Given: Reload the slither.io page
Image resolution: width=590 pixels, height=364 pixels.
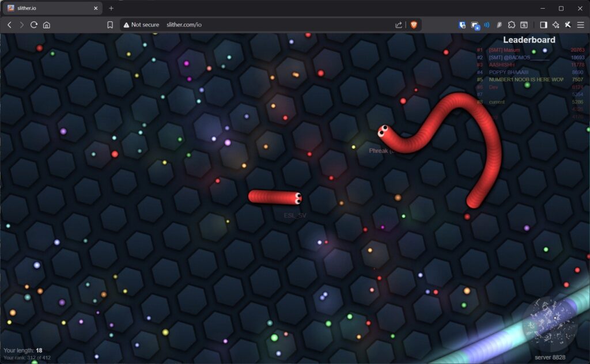Looking at the screenshot, I should tap(34, 25).
